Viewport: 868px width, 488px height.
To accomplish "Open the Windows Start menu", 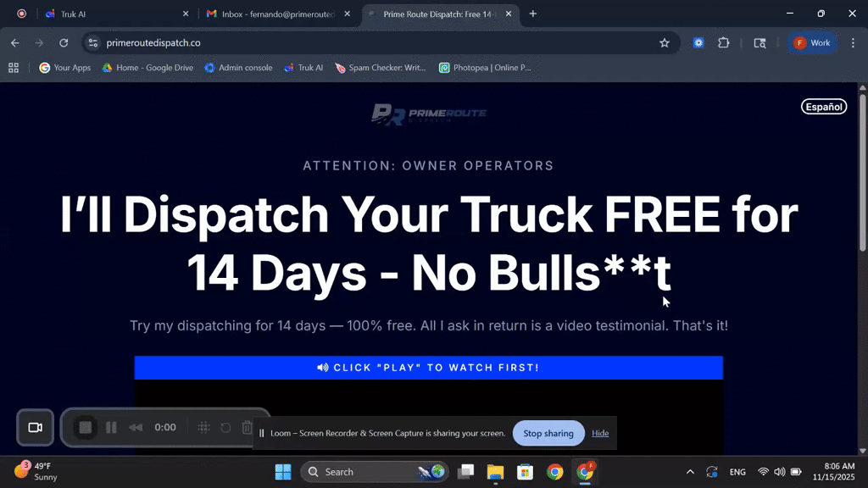I will 283,472.
